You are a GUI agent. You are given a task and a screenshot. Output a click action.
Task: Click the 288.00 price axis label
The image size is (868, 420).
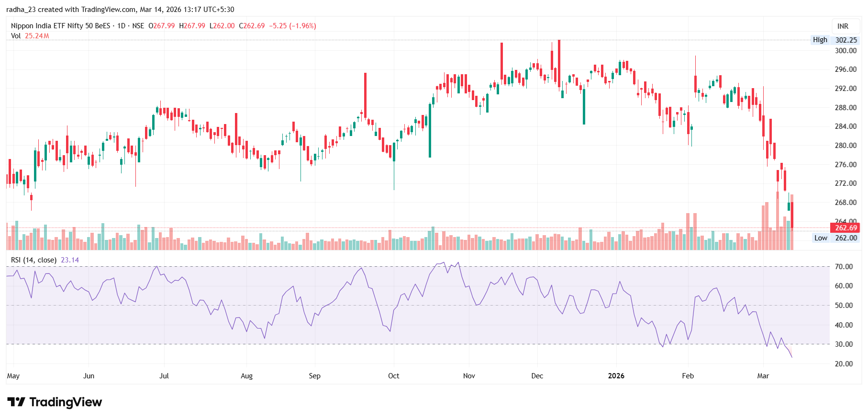click(846, 108)
